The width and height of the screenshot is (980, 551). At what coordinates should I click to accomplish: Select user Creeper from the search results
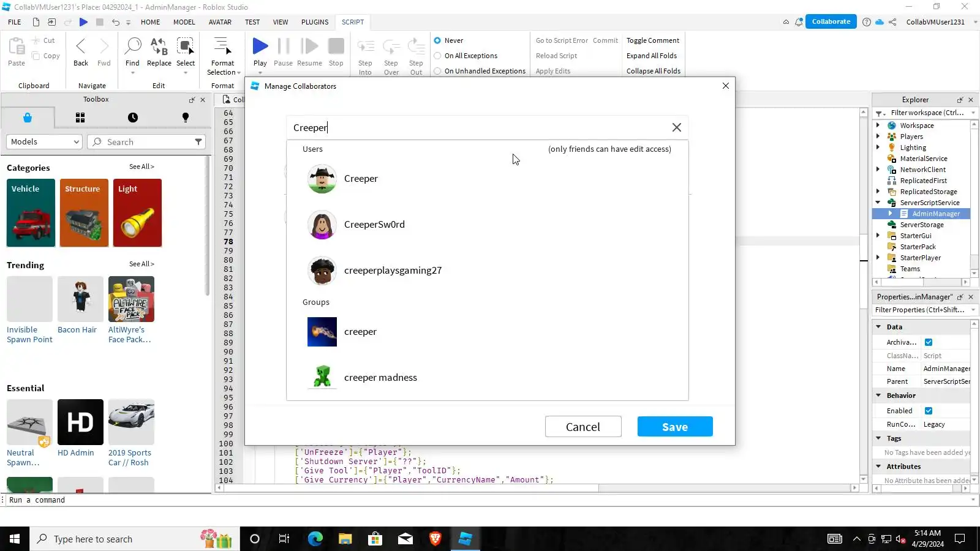(487, 179)
